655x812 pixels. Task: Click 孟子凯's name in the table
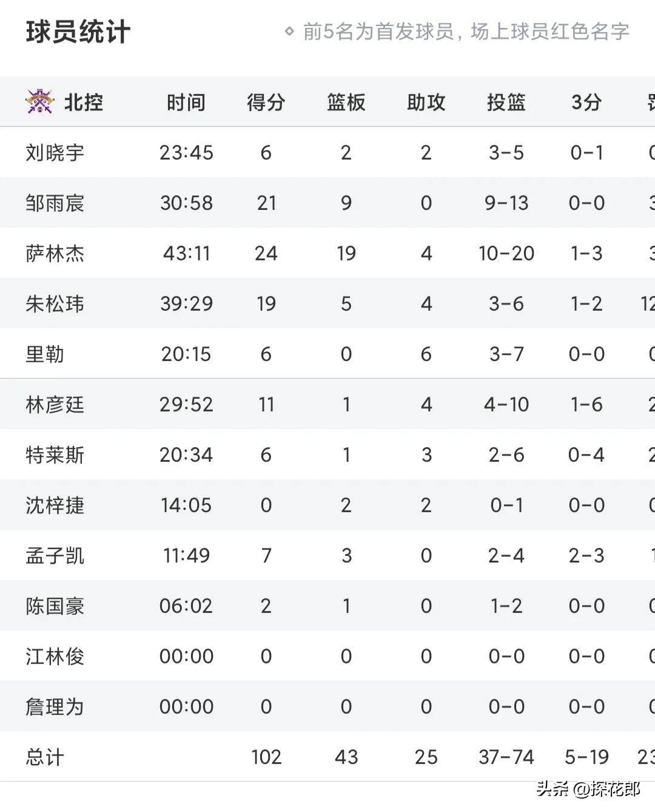[55, 555]
